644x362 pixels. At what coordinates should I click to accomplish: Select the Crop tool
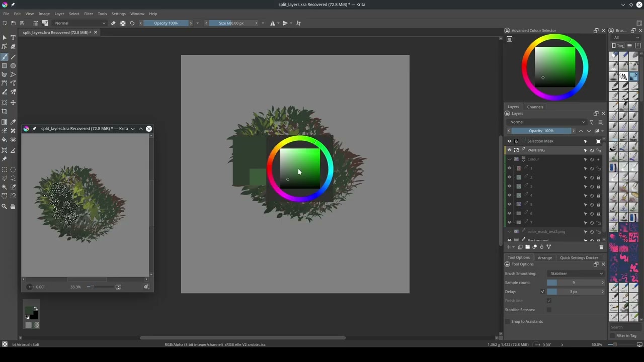5,112
